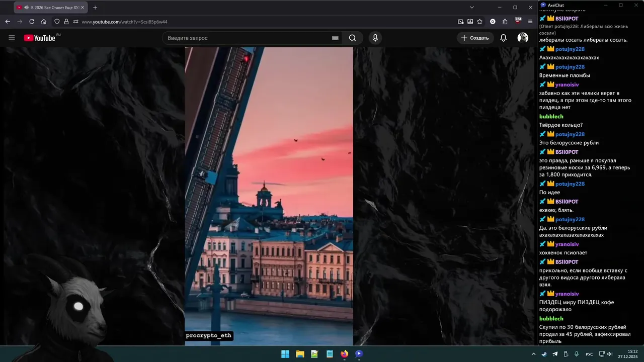Viewport: 644px width, 362px height.
Task: Open Steam tray icon
Action: pyautogui.click(x=544, y=354)
